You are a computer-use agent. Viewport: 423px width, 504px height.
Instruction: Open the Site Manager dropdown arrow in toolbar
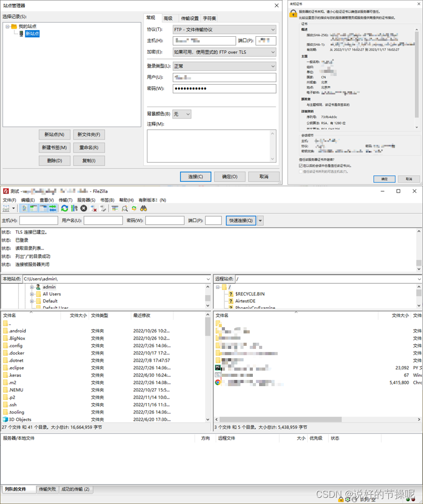pyautogui.click(x=13, y=209)
